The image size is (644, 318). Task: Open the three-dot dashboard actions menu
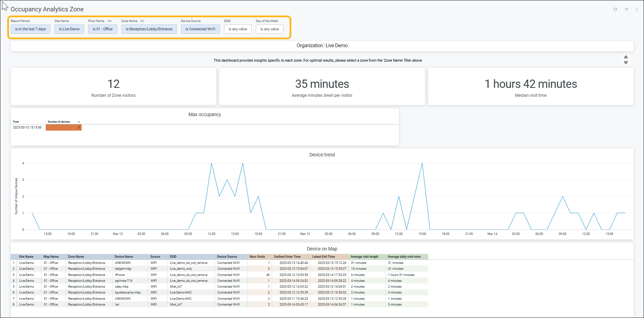pos(637,10)
